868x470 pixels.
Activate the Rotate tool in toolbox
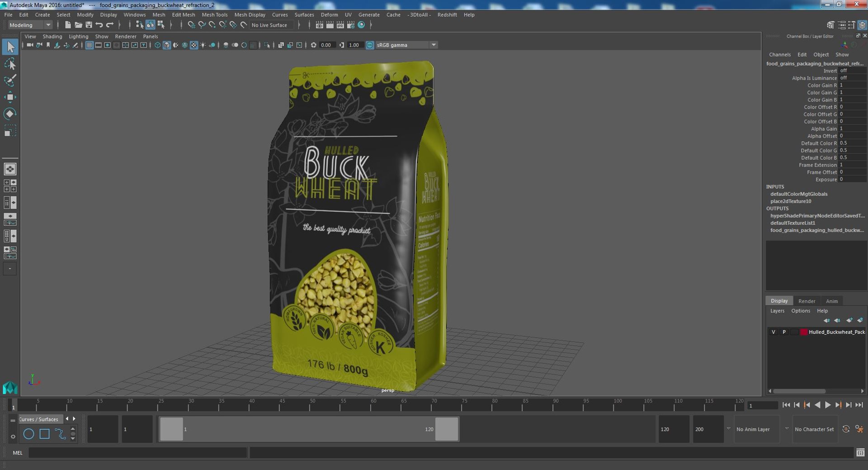(10, 114)
